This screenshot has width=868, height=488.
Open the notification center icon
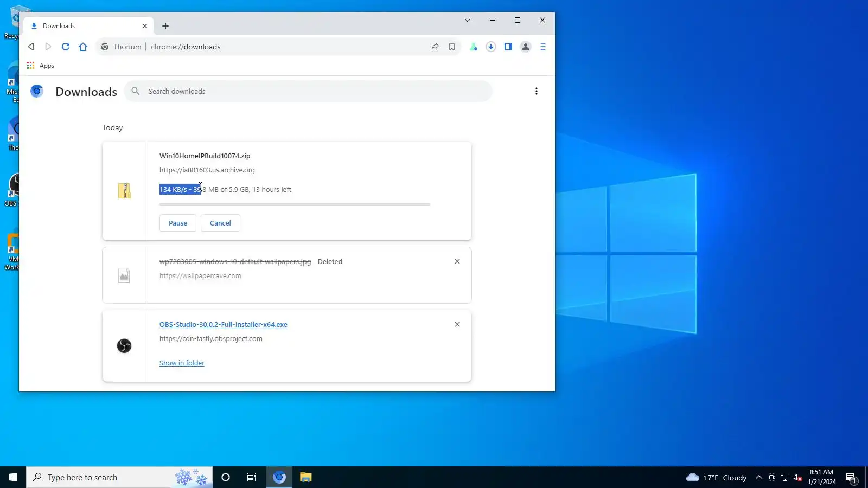(851, 477)
